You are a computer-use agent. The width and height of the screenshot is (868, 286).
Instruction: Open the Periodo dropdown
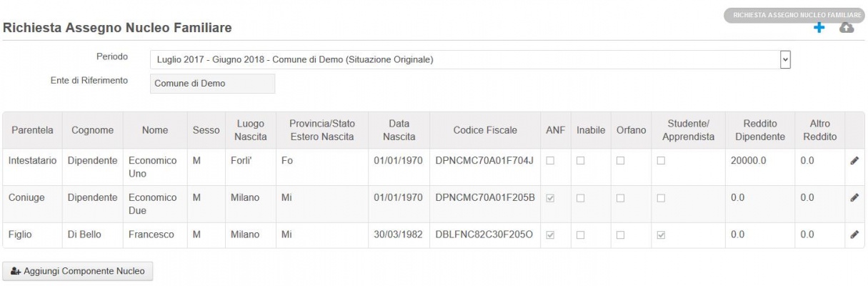point(464,59)
